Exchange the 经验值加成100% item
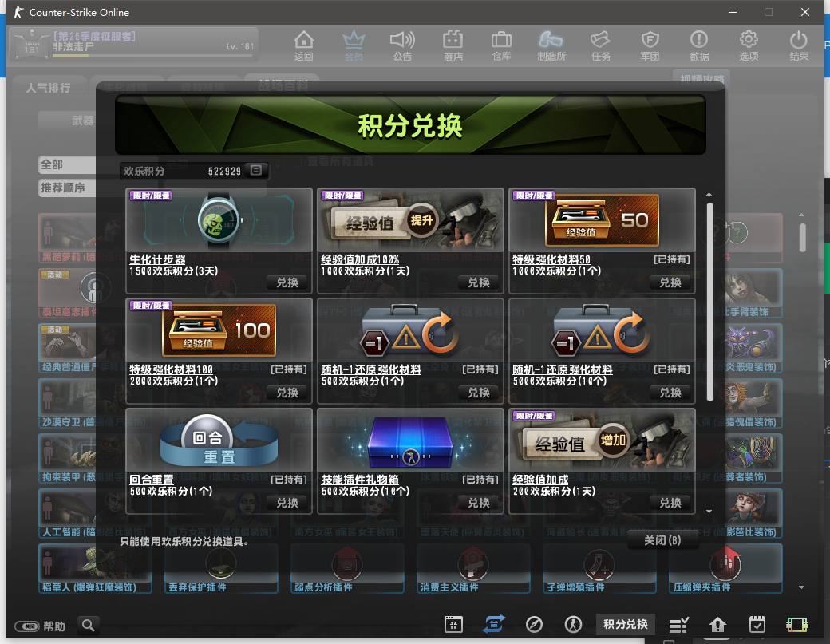Image resolution: width=830 pixels, height=644 pixels. pyautogui.click(x=479, y=282)
